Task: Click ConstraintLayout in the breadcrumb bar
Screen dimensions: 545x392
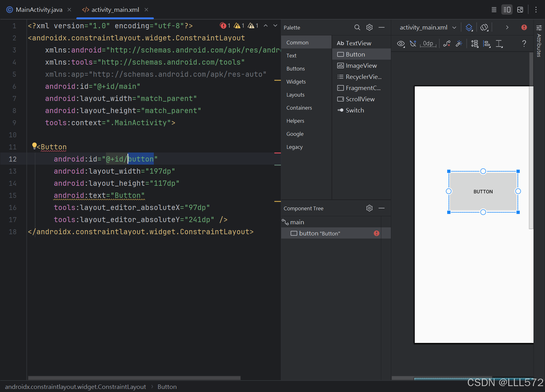Action: (76, 387)
